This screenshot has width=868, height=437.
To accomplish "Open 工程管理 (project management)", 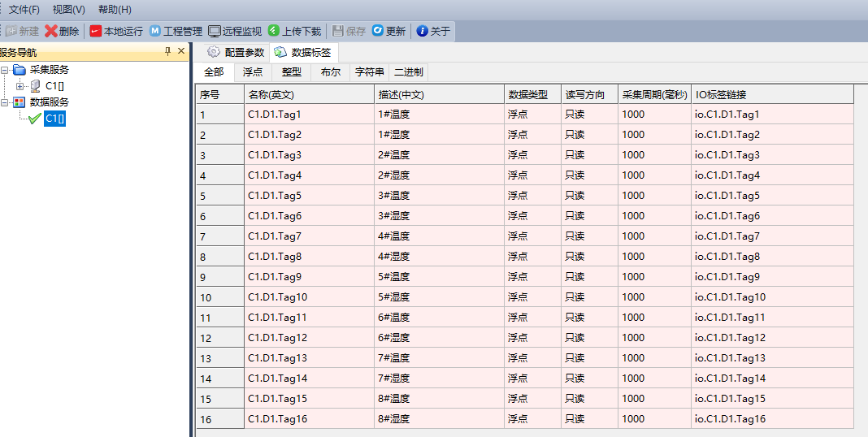I will click(x=154, y=32).
